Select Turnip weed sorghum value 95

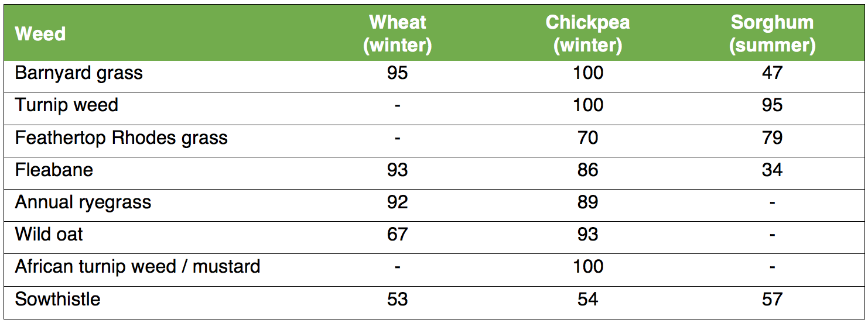pyautogui.click(x=772, y=105)
